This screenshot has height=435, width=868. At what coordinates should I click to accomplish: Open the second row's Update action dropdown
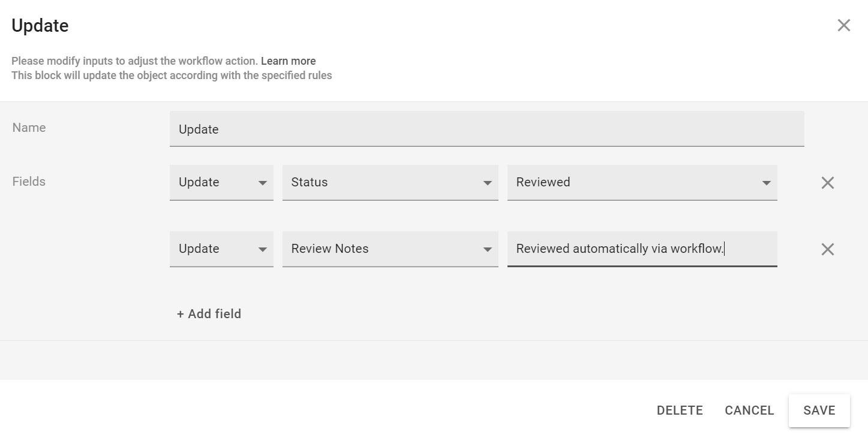click(221, 249)
